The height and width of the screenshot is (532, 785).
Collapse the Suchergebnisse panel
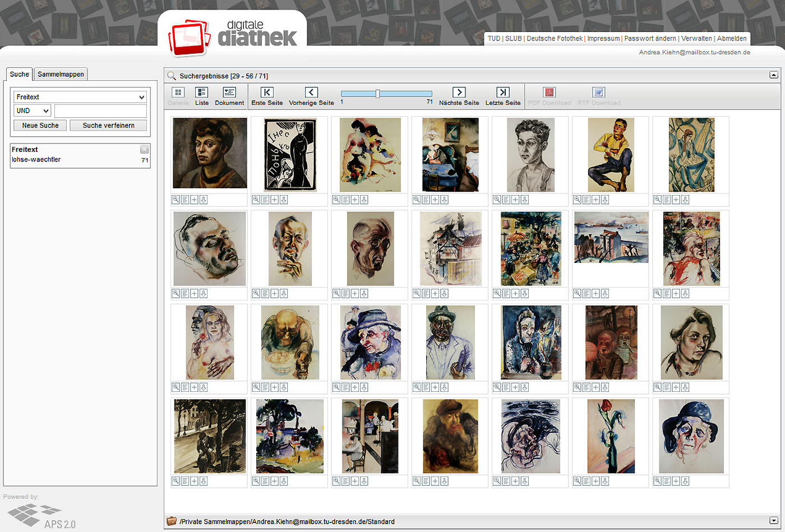coord(773,75)
